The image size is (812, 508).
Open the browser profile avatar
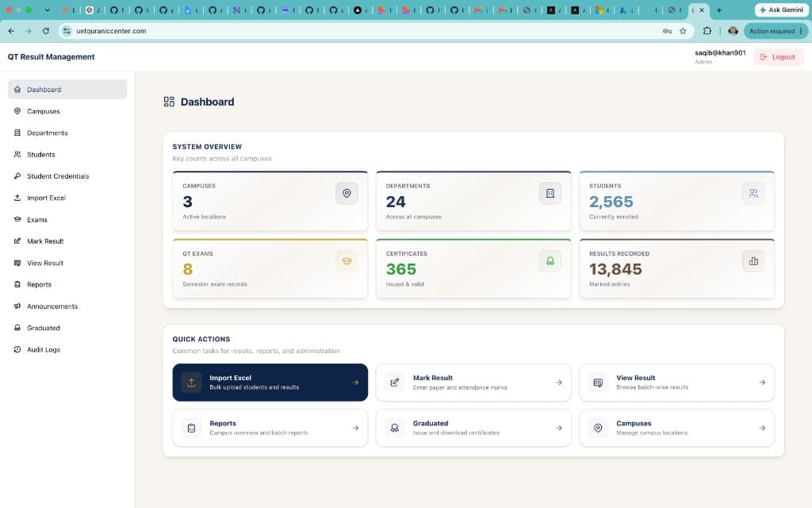coord(733,31)
